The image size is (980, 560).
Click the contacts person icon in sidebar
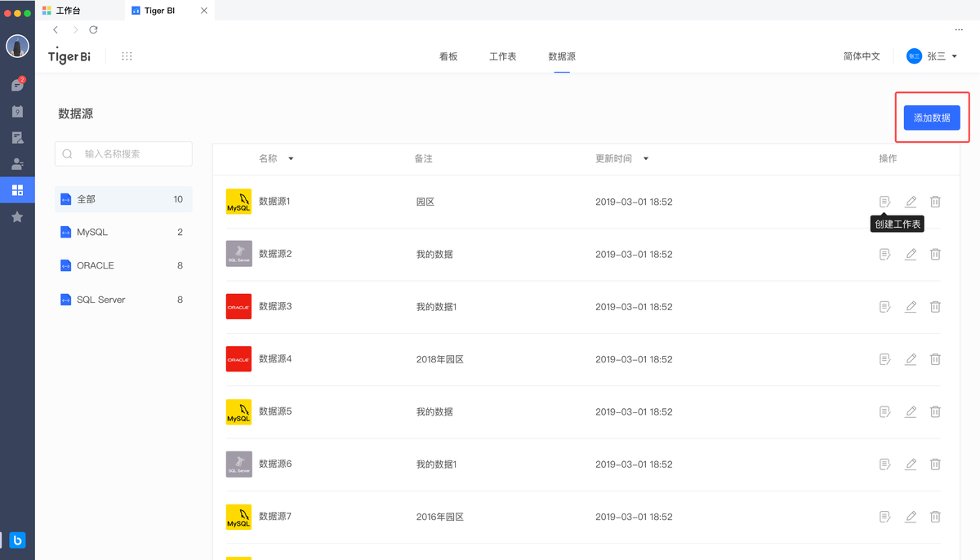click(x=17, y=164)
